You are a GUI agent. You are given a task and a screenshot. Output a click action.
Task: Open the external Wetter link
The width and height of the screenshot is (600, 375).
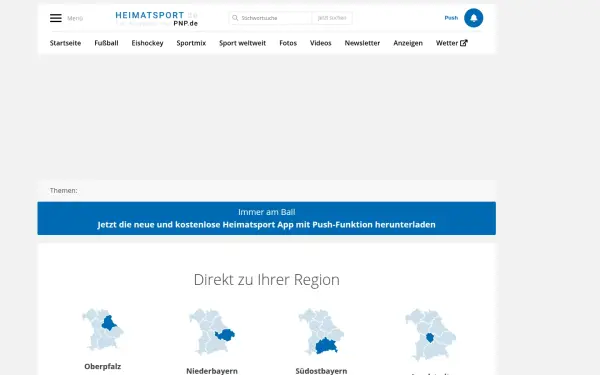452,43
